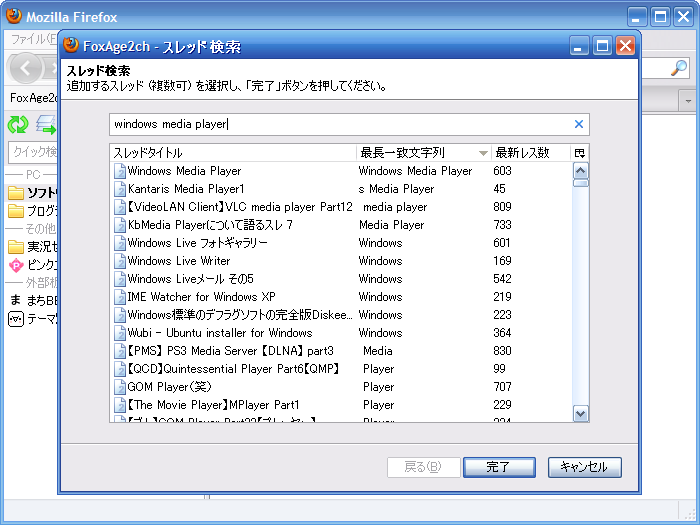Select the Windows標準のデフラグソフト Diskee thread

tap(341, 315)
